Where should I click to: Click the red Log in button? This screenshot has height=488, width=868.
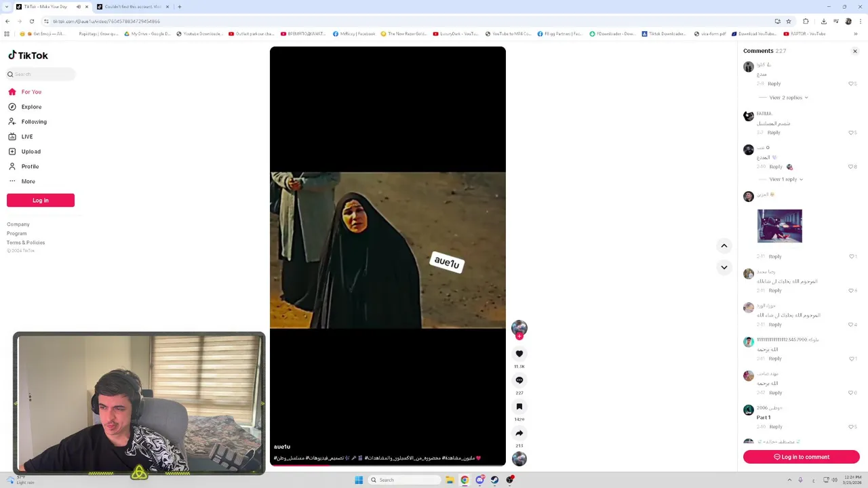coord(41,200)
